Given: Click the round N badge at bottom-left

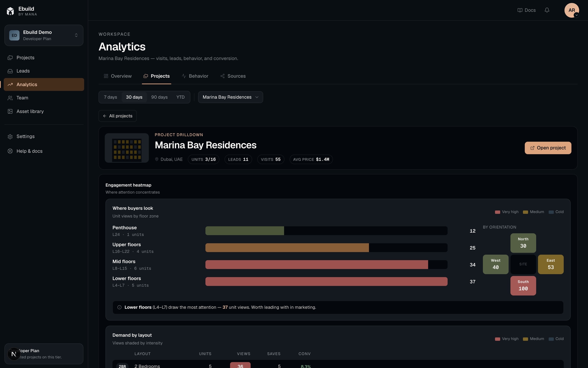Looking at the screenshot, I should 14,354.
